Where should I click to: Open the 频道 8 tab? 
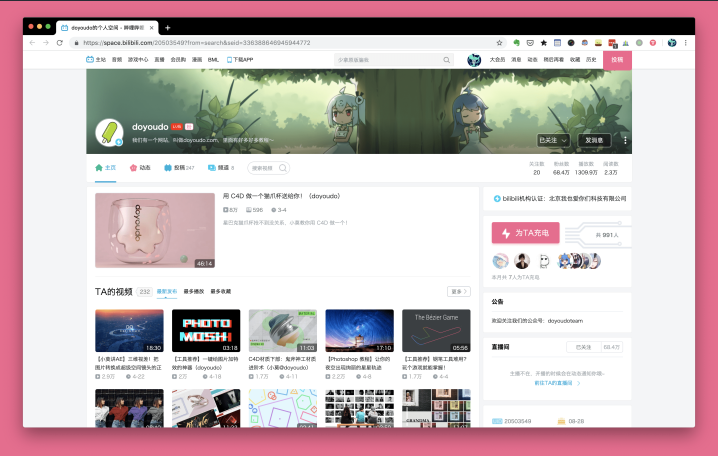(221, 168)
